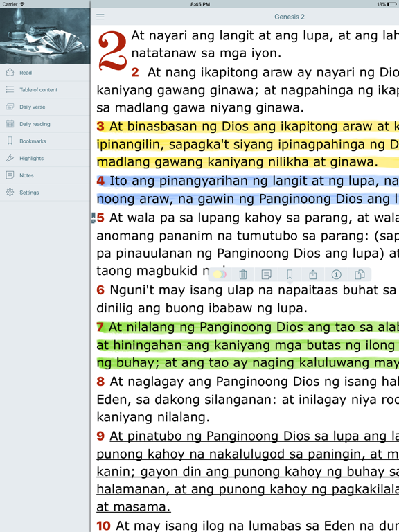Click the Notes sidebar icon
This screenshot has height=532, width=399.
pyautogui.click(x=10, y=175)
